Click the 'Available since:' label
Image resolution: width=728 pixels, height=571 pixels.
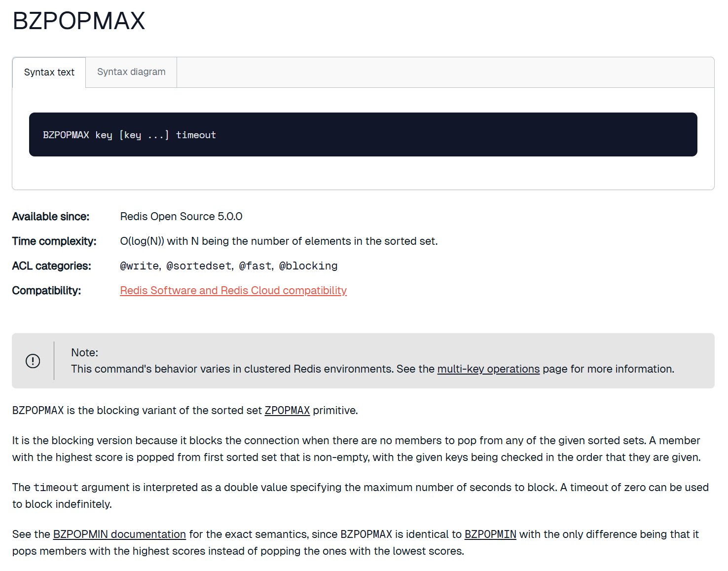coord(51,217)
